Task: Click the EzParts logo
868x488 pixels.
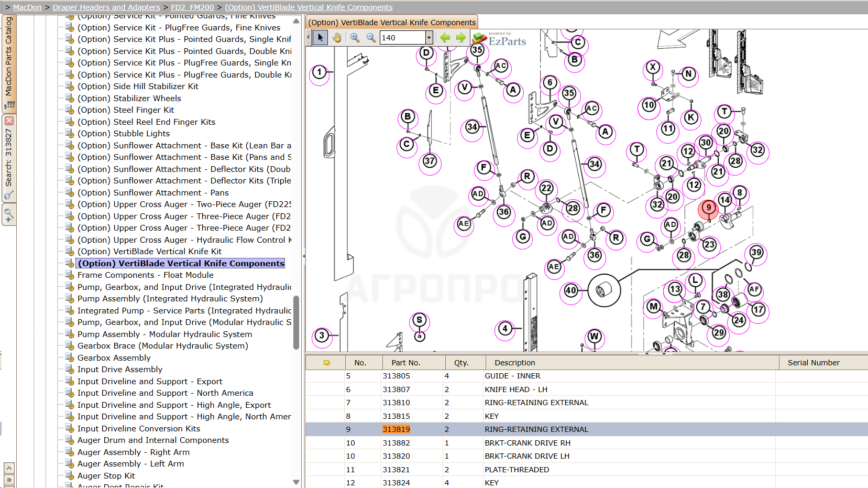Action: pyautogui.click(x=499, y=39)
